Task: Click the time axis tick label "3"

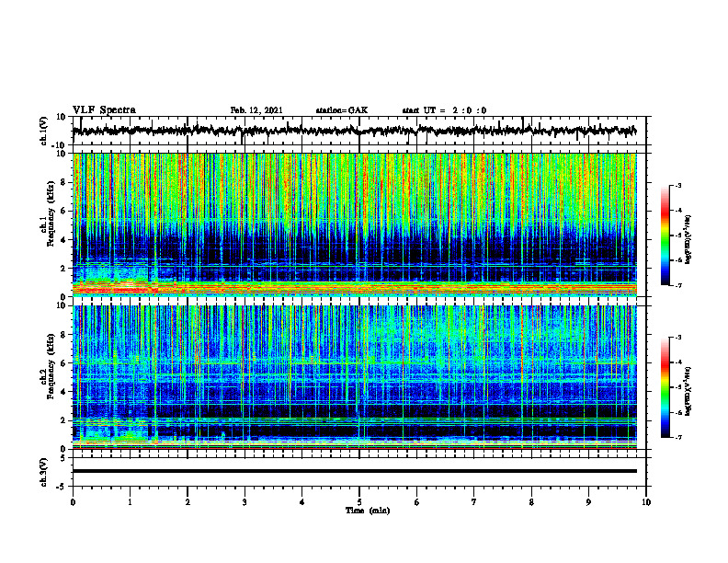Action: point(245,502)
